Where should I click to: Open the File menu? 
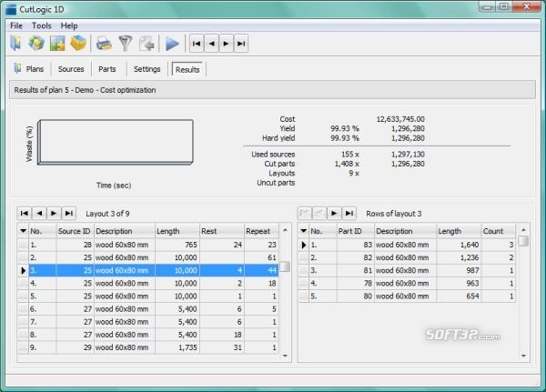point(16,25)
